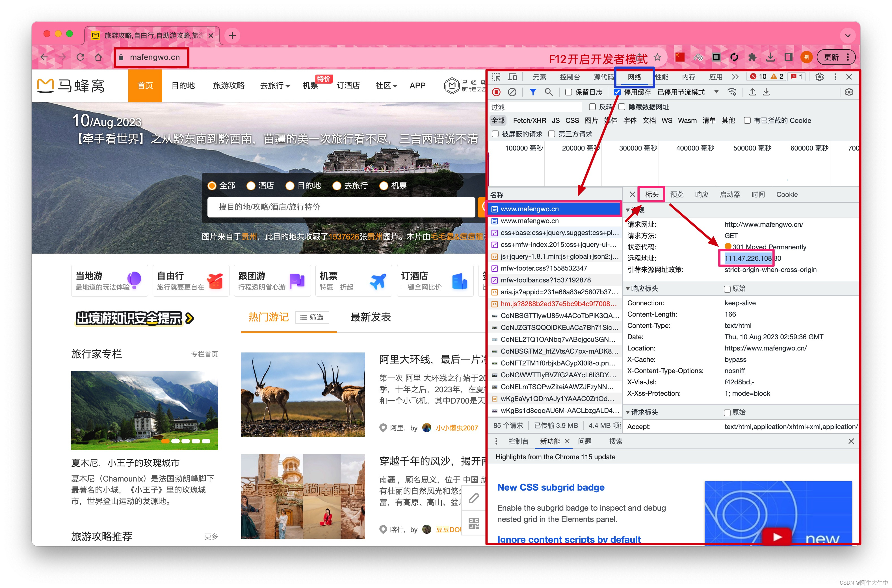Open the antelope travel note thumbnail
This screenshot has height=588, width=892.
302,395
